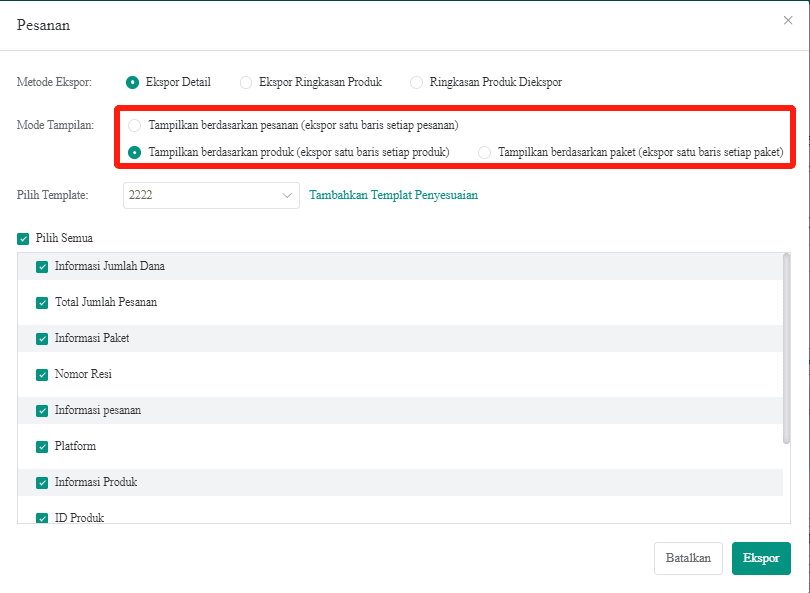The width and height of the screenshot is (810, 593).
Task: Toggle the Informasi Paket checkbox
Action: tap(42, 339)
